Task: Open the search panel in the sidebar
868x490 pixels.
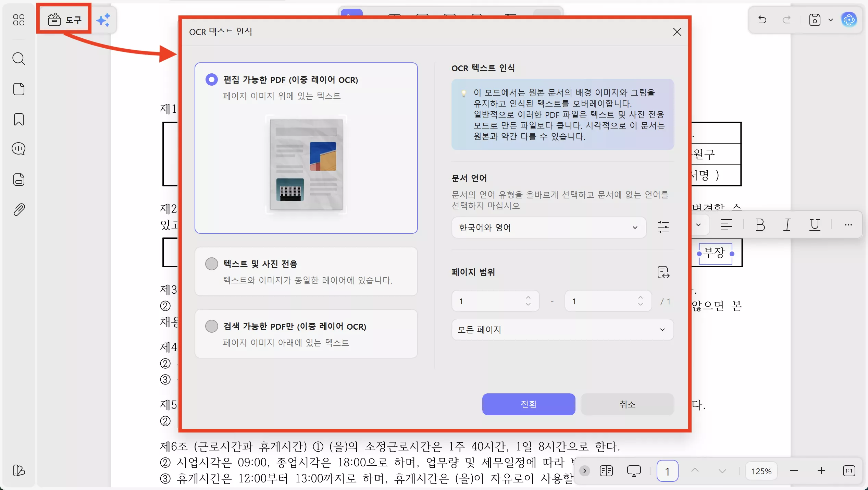Action: (x=19, y=59)
